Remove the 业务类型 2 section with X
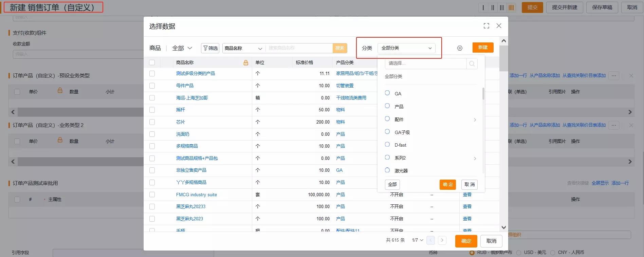The image size is (644, 257). pyautogui.click(x=631, y=125)
